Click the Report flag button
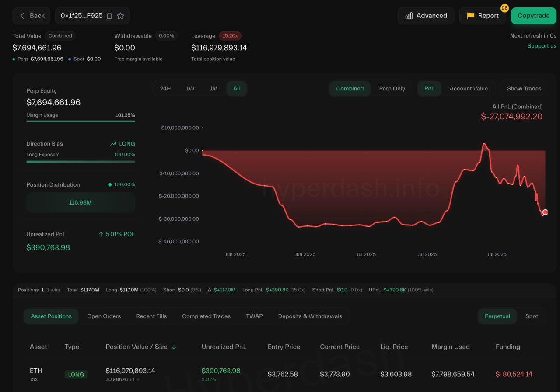The height and width of the screenshot is (392, 560). tap(483, 16)
